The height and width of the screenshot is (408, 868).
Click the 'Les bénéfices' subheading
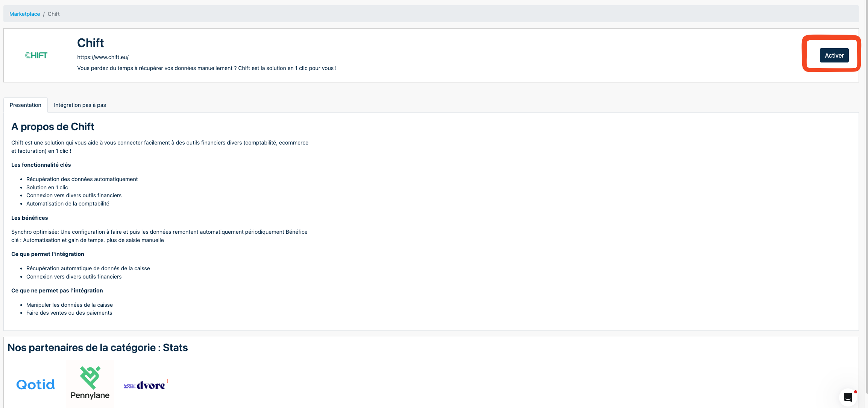tap(30, 218)
